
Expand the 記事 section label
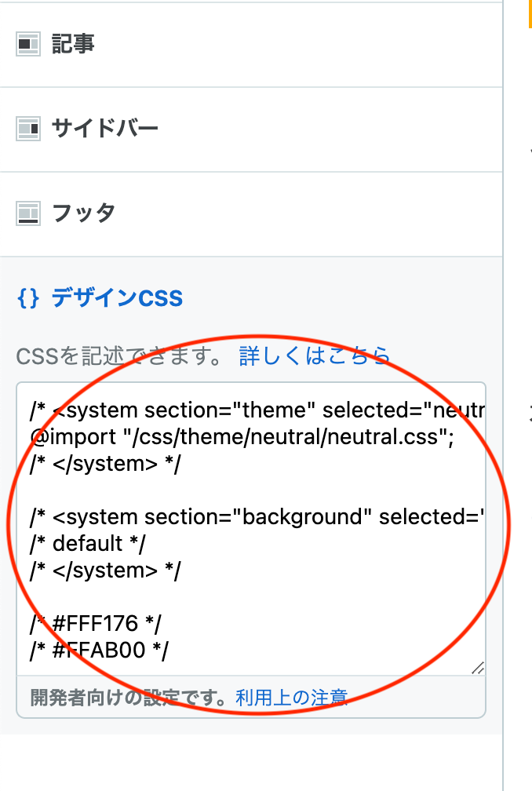73,45
